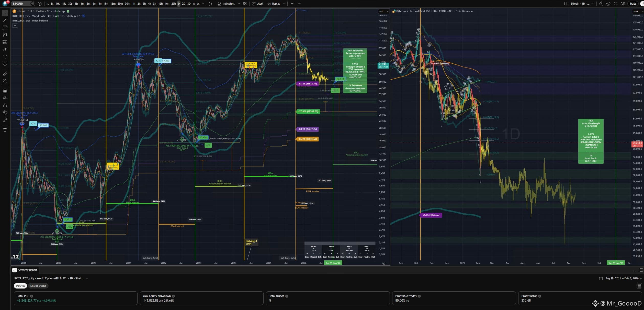Expand the Replay options dropdown arrow
Viewport: 644px width, 310px height.
click(x=284, y=4)
